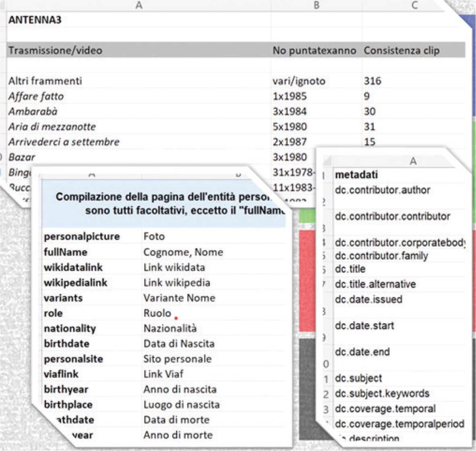Select the Ruolo cell

[x=213, y=313]
